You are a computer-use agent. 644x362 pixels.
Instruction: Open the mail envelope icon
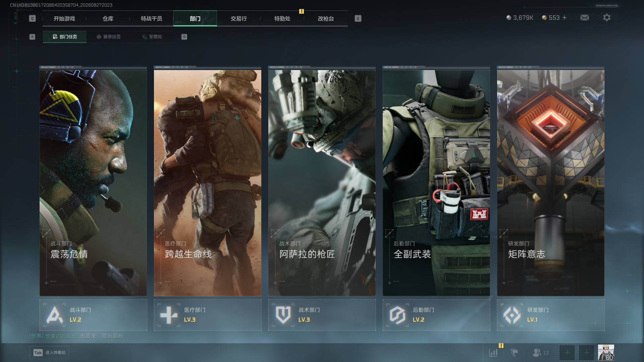(x=585, y=18)
